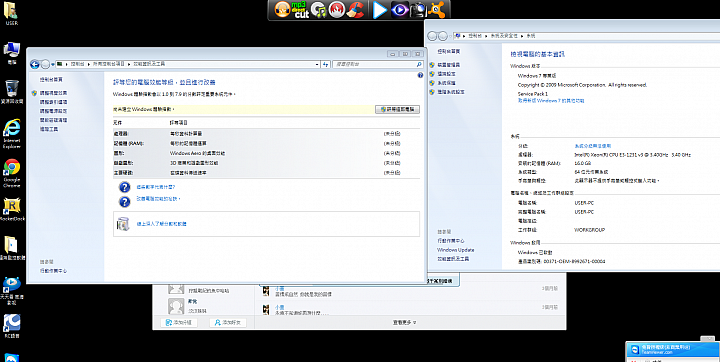The width and height of the screenshot is (720, 362).
Task: Open 調整視覺效果 in performance sidebar
Action: [x=53, y=93]
